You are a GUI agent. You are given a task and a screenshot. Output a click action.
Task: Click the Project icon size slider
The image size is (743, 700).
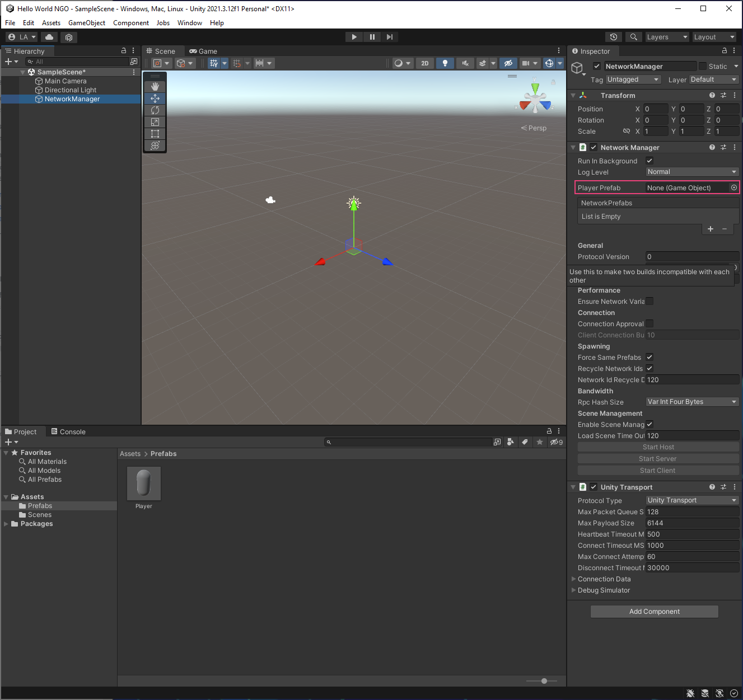[544, 681]
